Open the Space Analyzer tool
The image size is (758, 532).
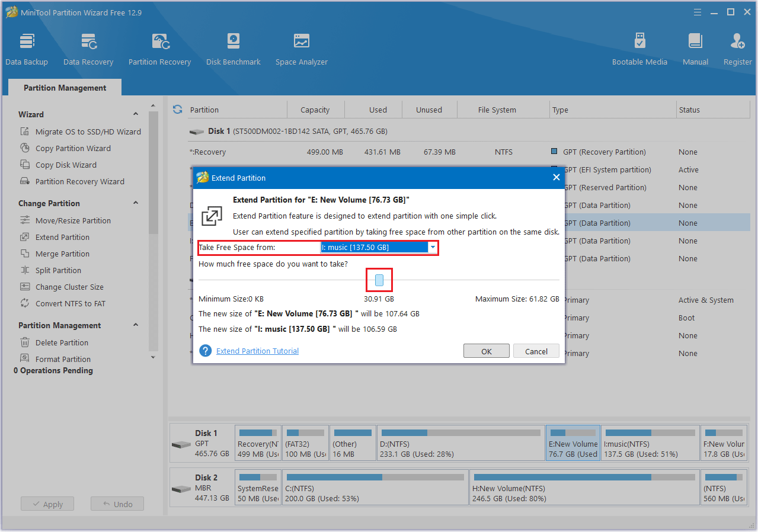[301, 49]
